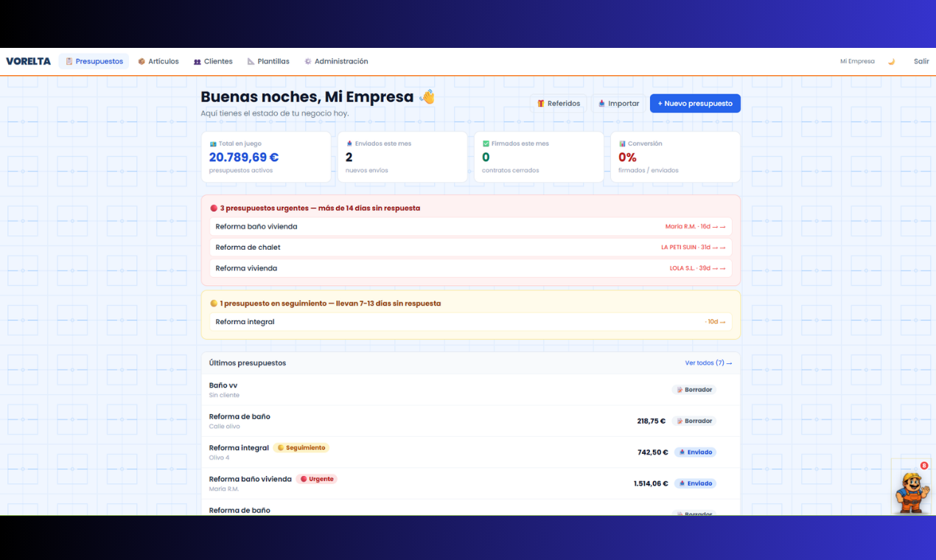Open the Artículos tab

(x=158, y=61)
